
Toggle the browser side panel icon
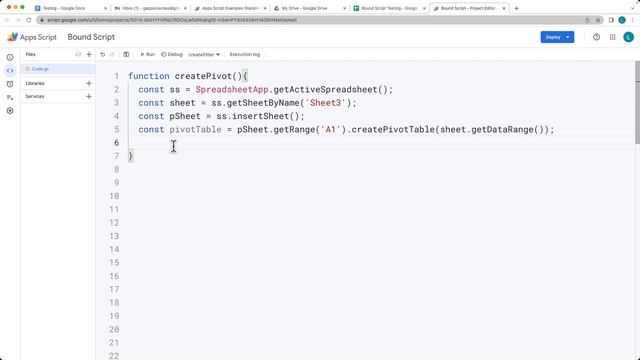(611, 20)
